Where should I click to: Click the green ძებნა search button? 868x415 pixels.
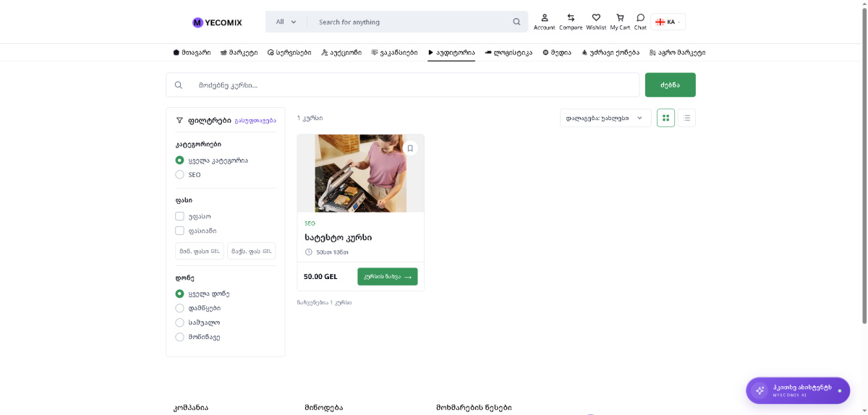tap(671, 85)
